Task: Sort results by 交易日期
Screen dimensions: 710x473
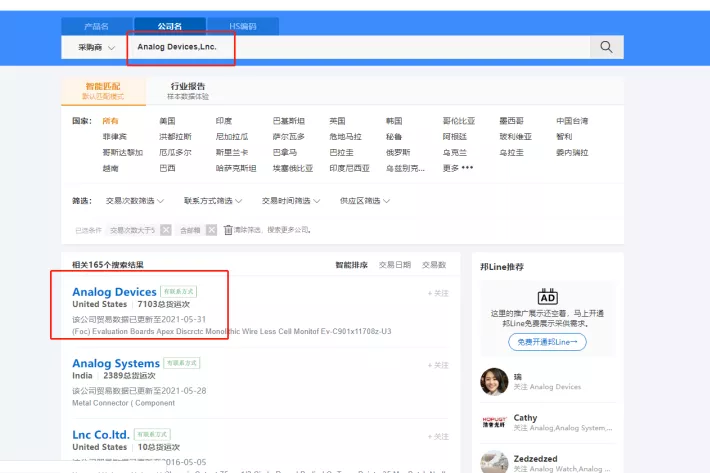Action: point(395,265)
